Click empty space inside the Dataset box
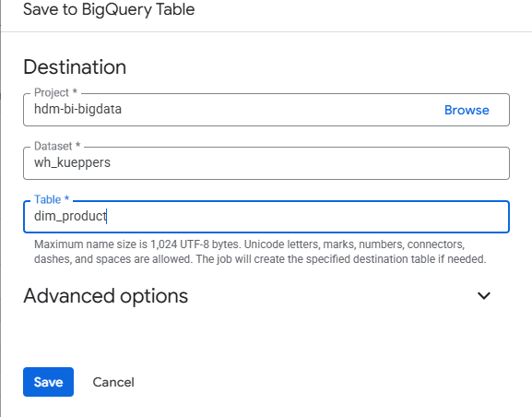532x417 pixels. point(305,163)
